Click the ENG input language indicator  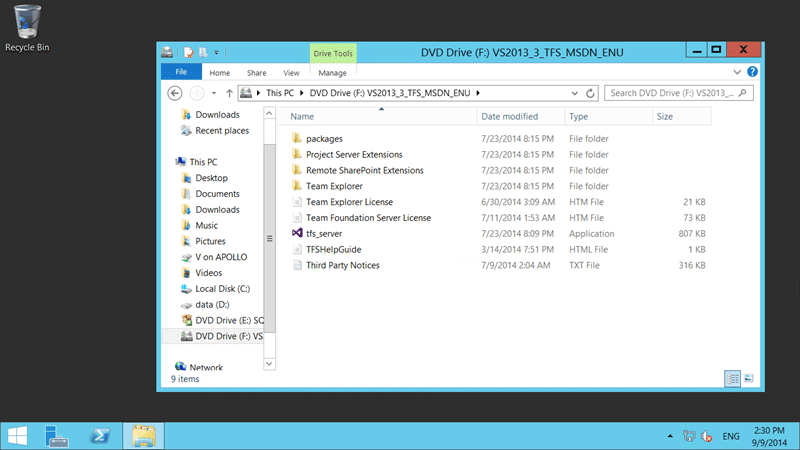731,436
